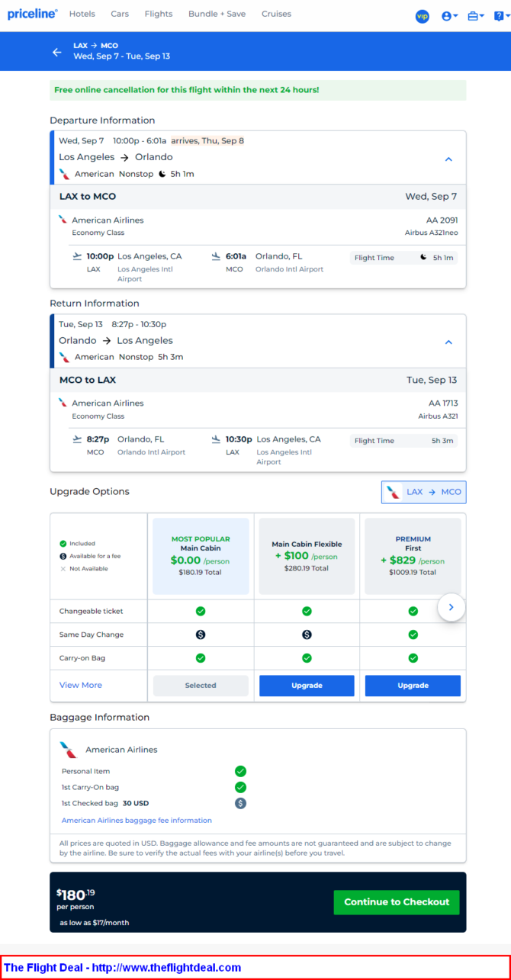The image size is (511, 980).
Task: Select the LAX → MCO upgrade tab
Action: tap(423, 492)
